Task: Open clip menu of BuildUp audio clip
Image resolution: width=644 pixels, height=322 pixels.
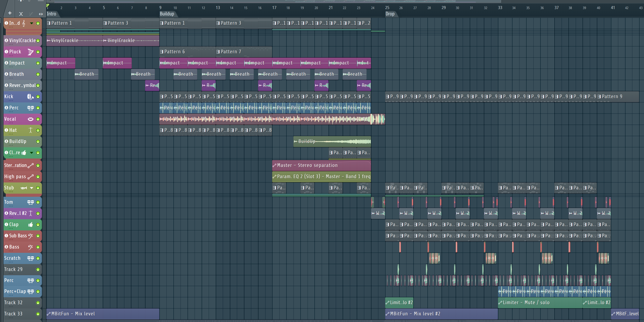Action: tap(296, 141)
